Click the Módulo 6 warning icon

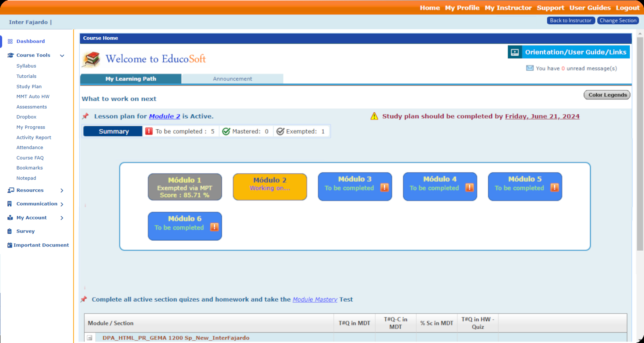pyautogui.click(x=214, y=227)
